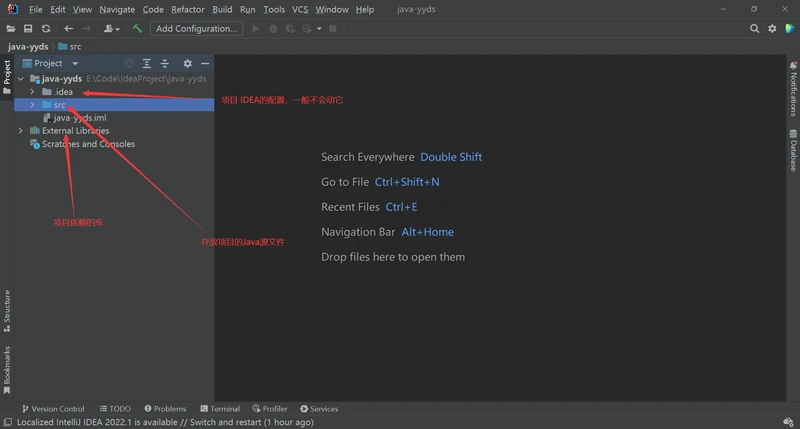Switch to the Terminal tab
Viewport: 800px width, 429px height.
pos(219,409)
